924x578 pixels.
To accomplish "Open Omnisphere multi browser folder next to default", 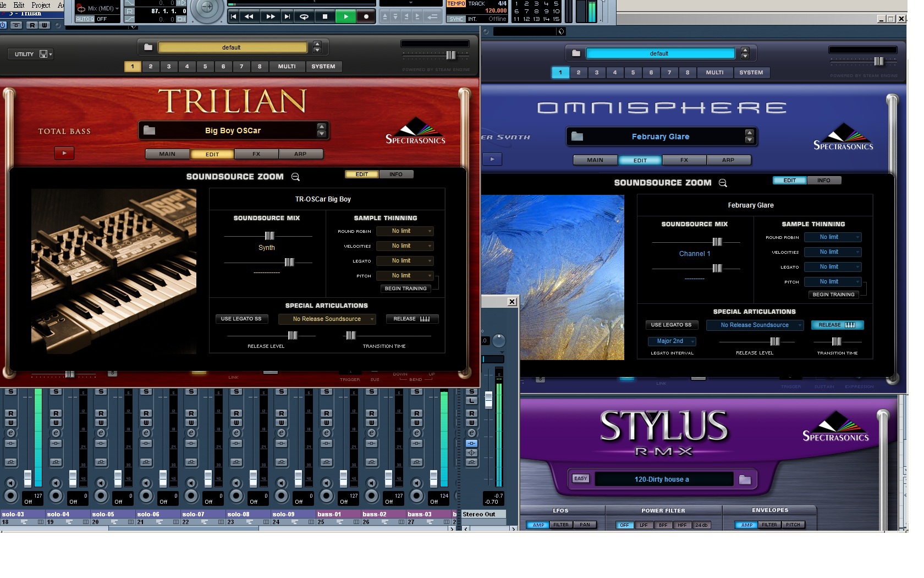I will pyautogui.click(x=576, y=53).
